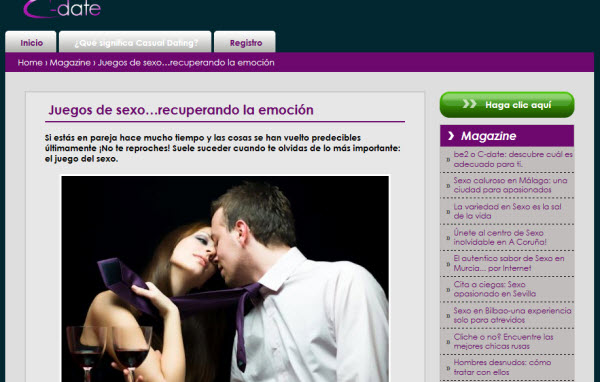Open Sexo caluroso en Málaga article

point(510,185)
